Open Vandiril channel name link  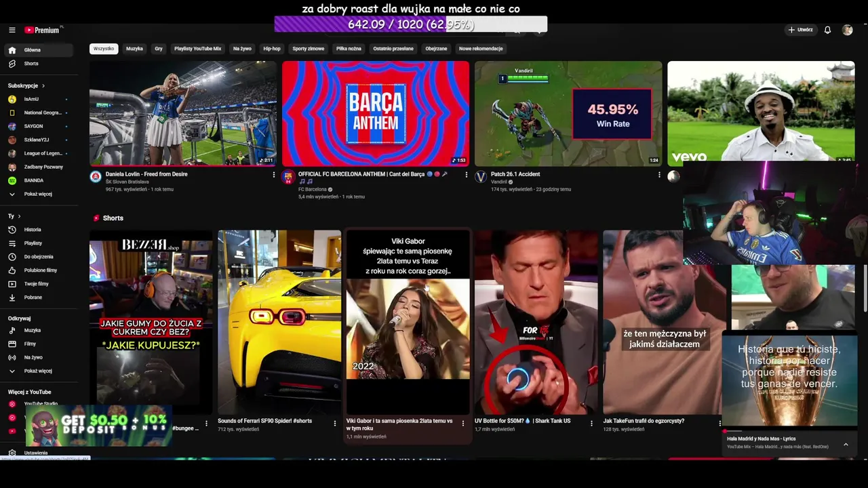tap(499, 182)
